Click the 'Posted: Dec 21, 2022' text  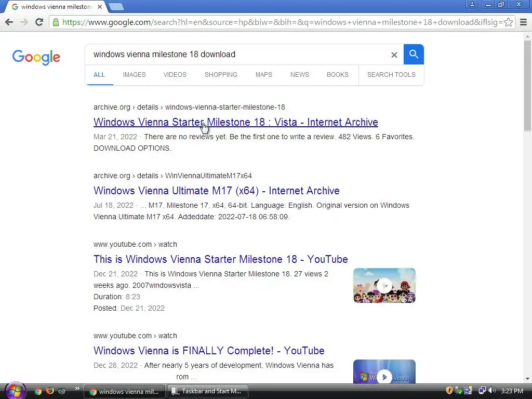point(129,308)
